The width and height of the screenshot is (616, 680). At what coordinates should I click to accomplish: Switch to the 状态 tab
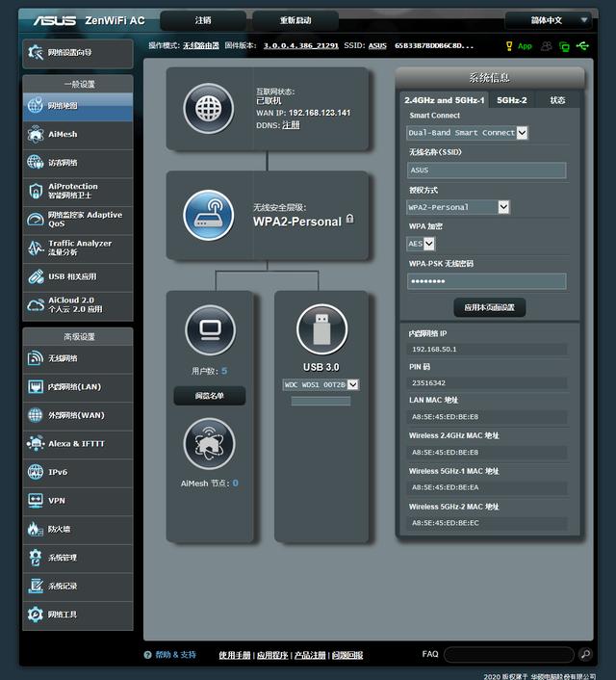(557, 100)
